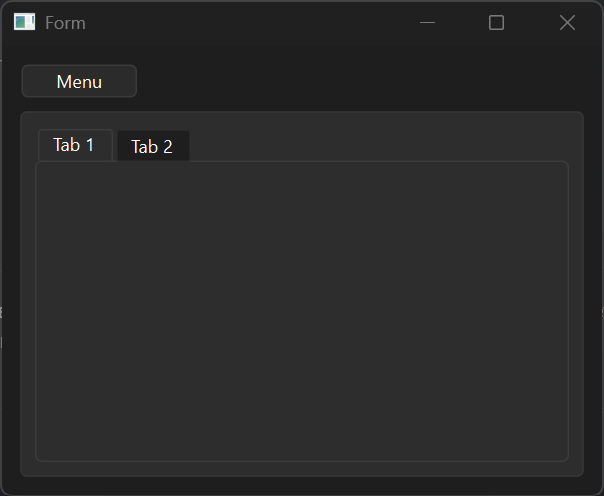Click the empty title bar area
Viewport: 604px width, 496px height.
pos(250,23)
